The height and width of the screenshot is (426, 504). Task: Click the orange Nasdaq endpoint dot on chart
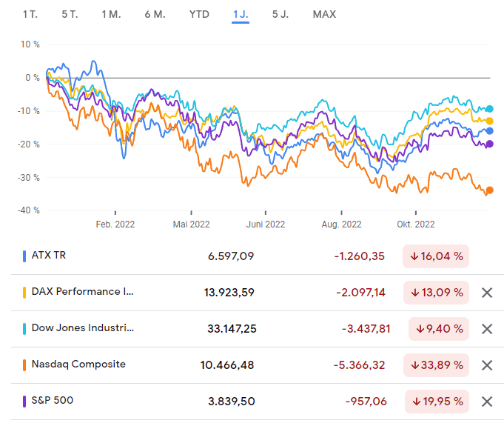click(489, 190)
